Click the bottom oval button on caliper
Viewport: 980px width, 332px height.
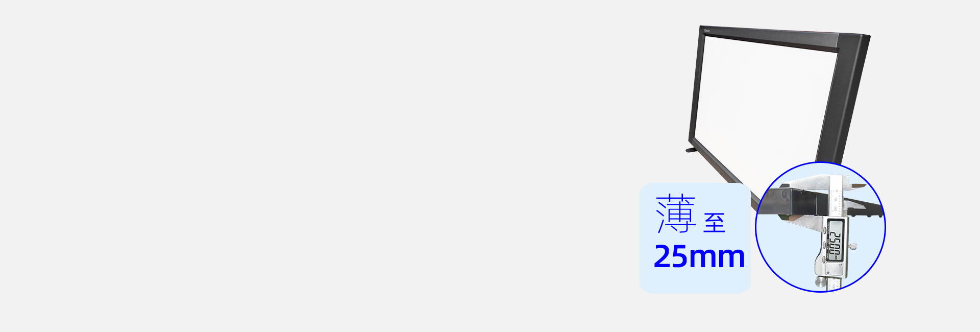(x=823, y=259)
